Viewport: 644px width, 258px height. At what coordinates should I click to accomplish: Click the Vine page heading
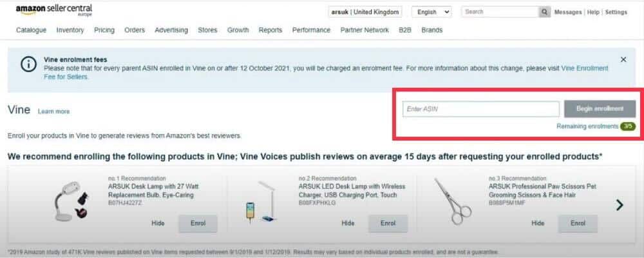tap(19, 110)
